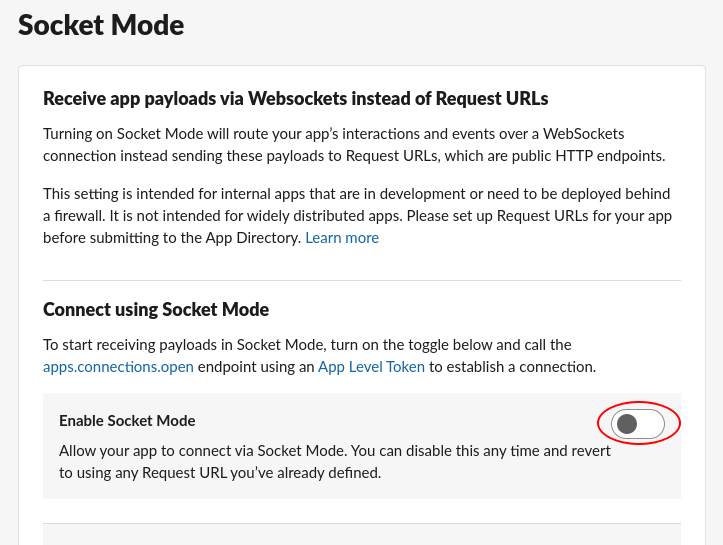This screenshot has width=723, height=545.
Task: Click the 'Enable Socket Mode' label
Action: click(127, 421)
